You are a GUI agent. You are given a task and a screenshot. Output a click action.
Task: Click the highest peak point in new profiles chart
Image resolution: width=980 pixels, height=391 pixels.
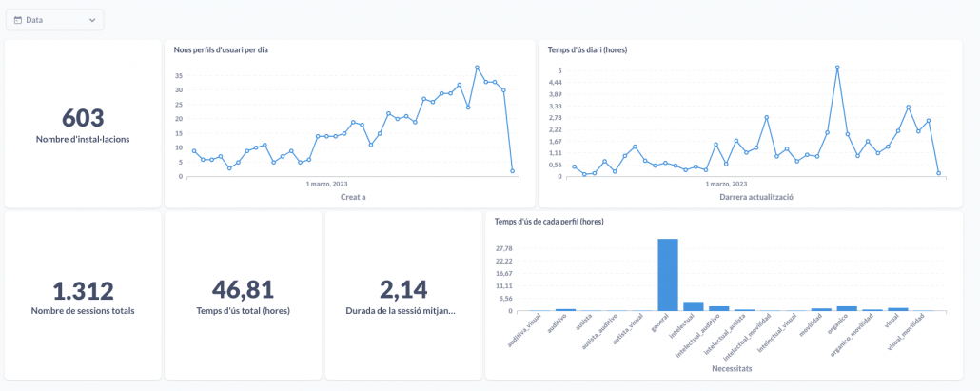pyautogui.click(x=477, y=68)
